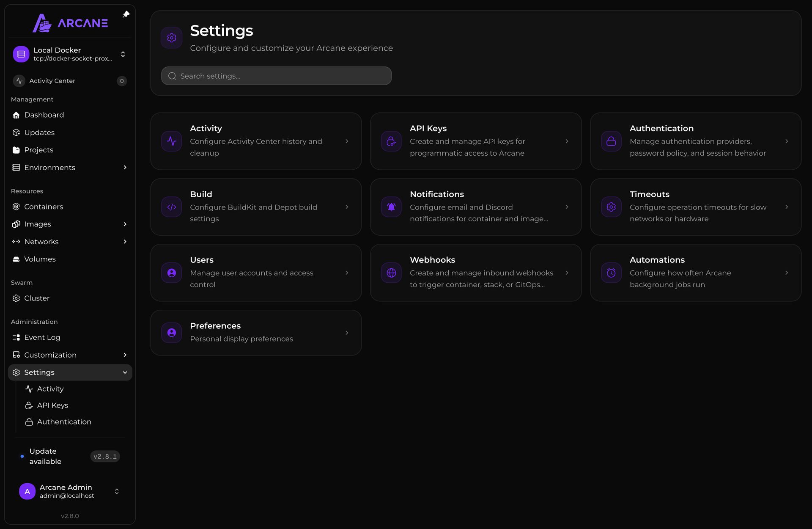
Task: Open Updates in the sidebar
Action: pyautogui.click(x=70, y=132)
